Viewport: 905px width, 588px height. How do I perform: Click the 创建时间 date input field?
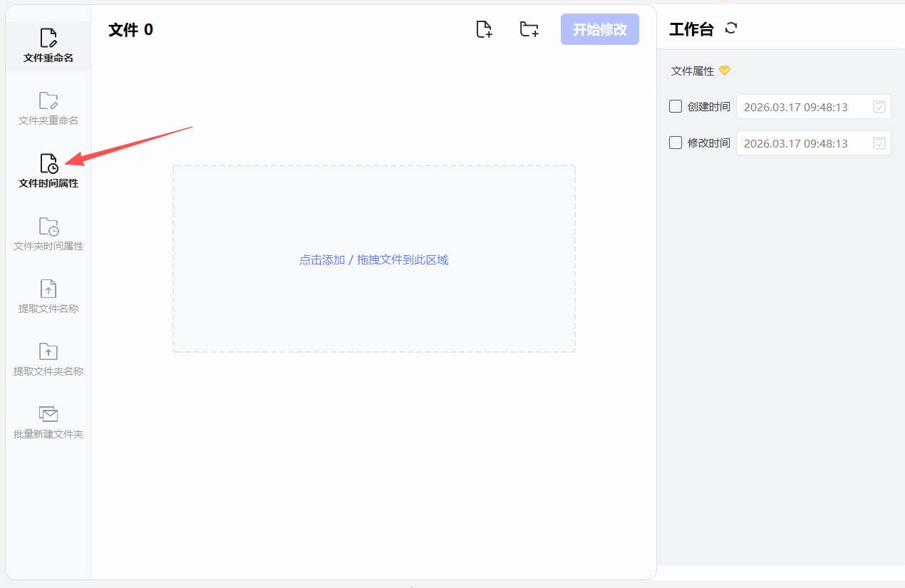[x=814, y=107]
